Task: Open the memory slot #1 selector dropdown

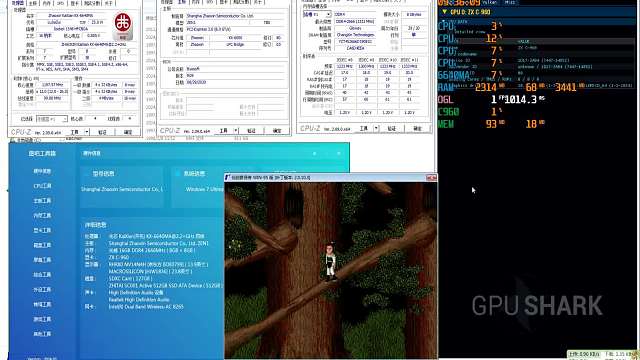Action: click(317, 14)
